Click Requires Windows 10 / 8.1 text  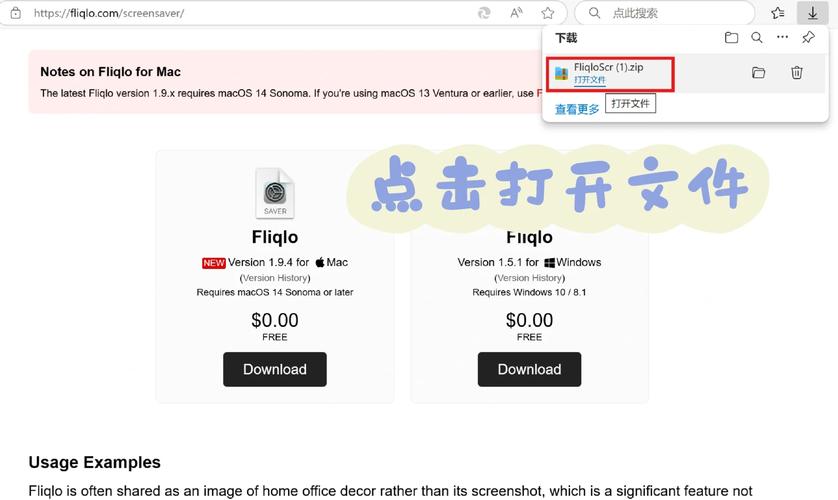click(x=529, y=292)
